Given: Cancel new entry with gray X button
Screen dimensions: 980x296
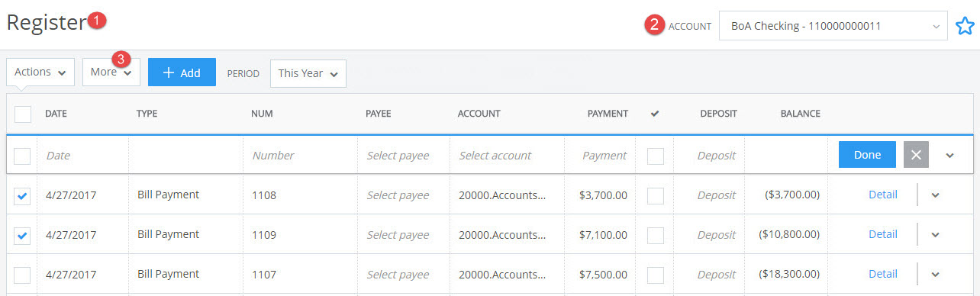Looking at the screenshot, I should 916,155.
